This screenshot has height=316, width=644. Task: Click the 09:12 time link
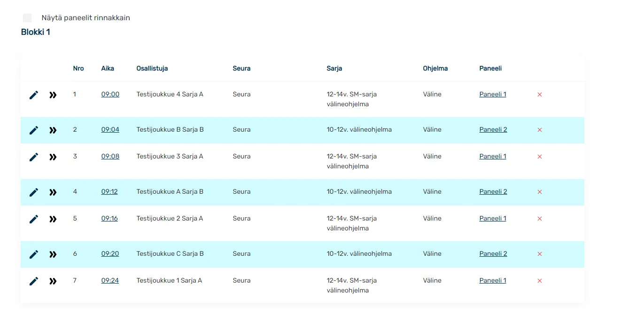point(109,191)
